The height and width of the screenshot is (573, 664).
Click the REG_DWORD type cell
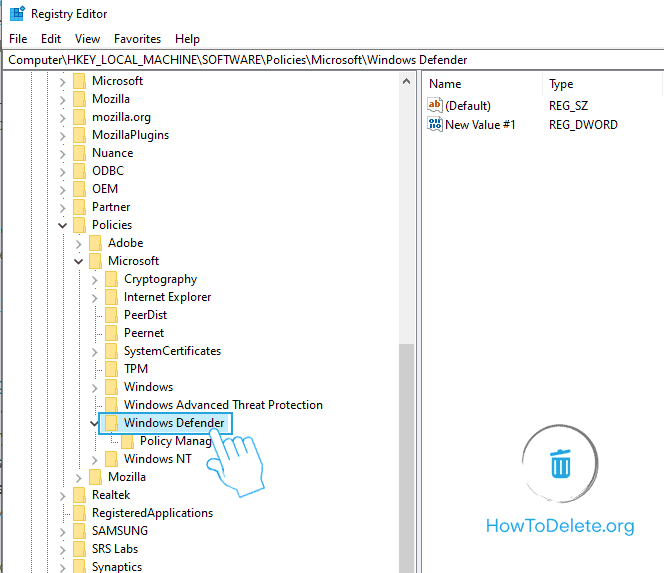583,125
